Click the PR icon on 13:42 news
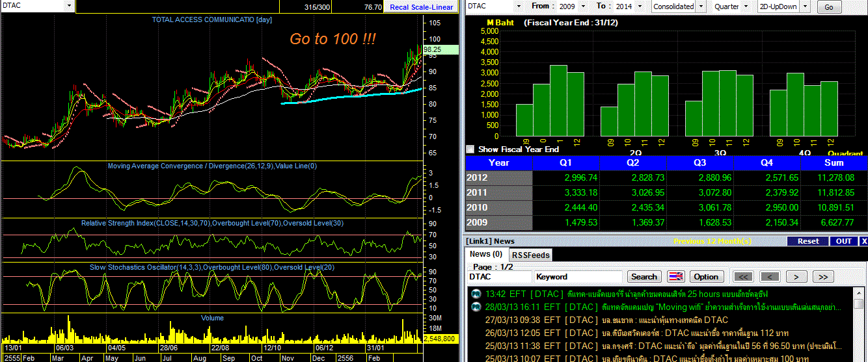Image resolution: width=868 pixels, height=362 pixels. 476,294
